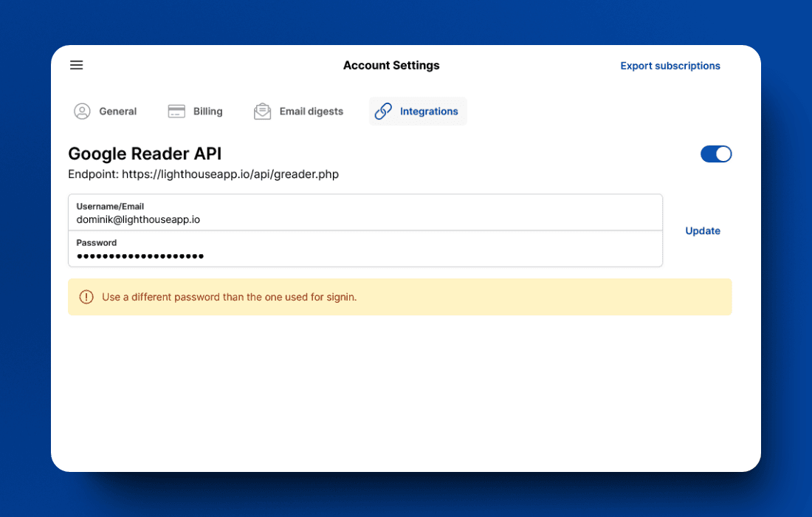Viewport: 812px width, 517px height.
Task: Click the warning exclamation icon
Action: pos(86,297)
